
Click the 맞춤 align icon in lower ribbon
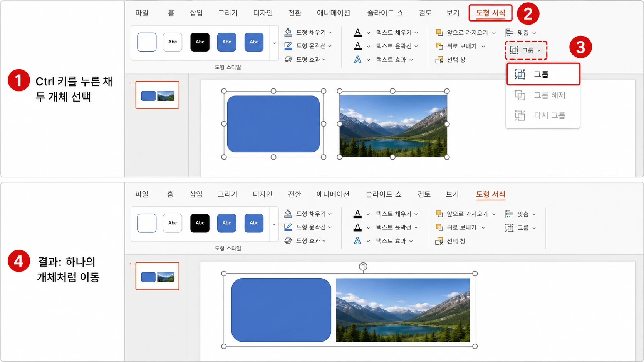point(510,214)
